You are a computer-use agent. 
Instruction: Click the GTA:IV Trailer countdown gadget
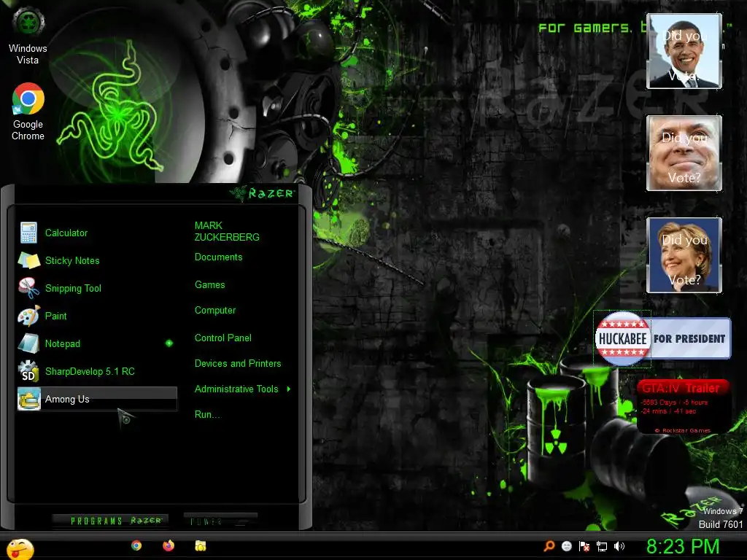[x=683, y=406]
